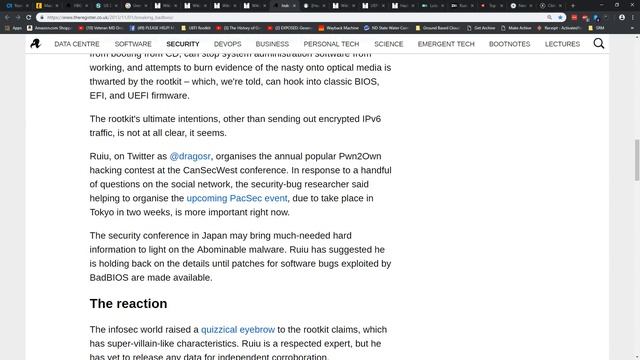The image size is (640, 360).
Task: Open the quizzical eyebrow link
Action: [x=238, y=330]
